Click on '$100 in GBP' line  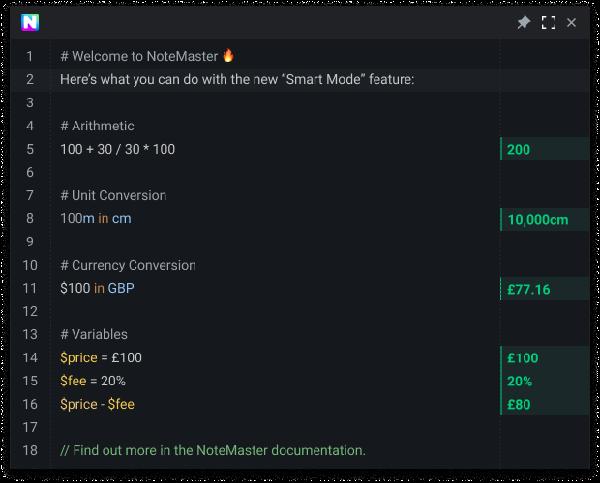97,288
